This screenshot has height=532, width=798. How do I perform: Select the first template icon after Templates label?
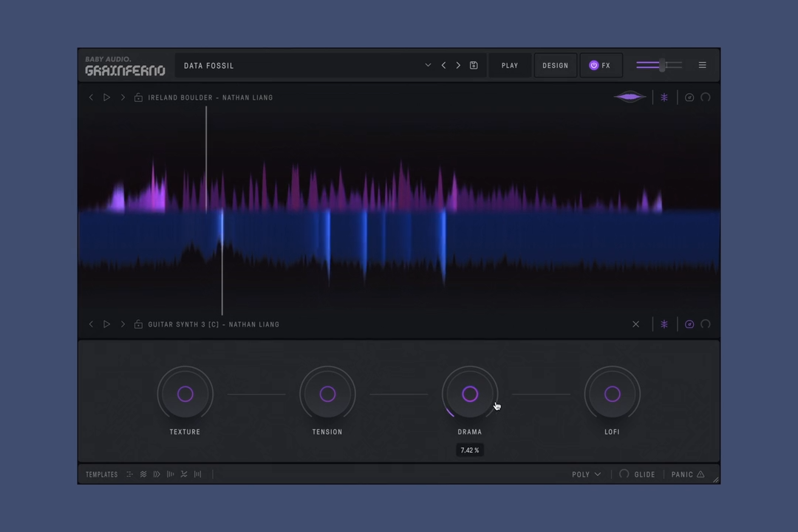(129, 474)
